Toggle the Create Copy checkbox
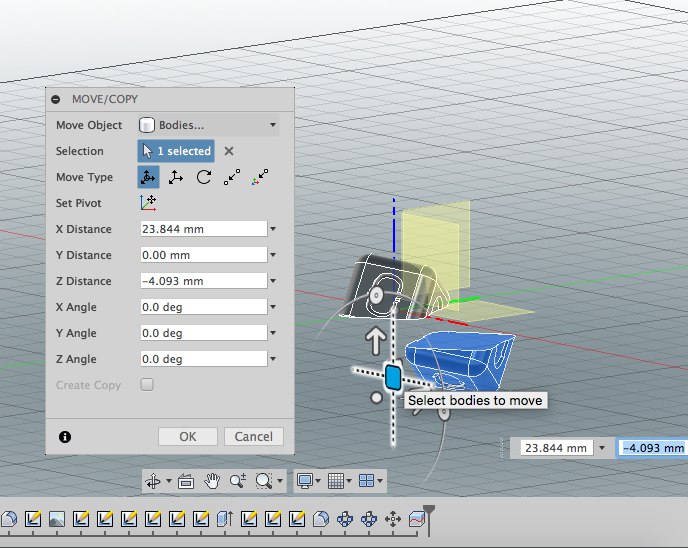The width and height of the screenshot is (688, 548). [147, 385]
